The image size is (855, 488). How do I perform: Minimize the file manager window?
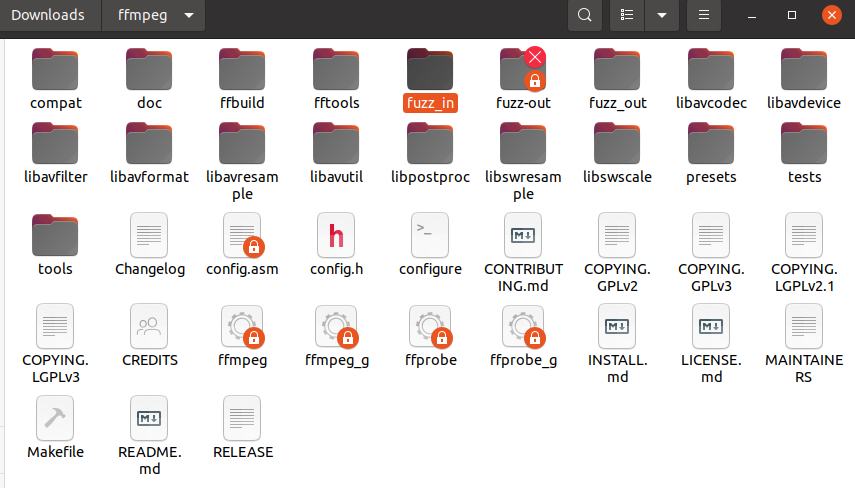(752, 15)
